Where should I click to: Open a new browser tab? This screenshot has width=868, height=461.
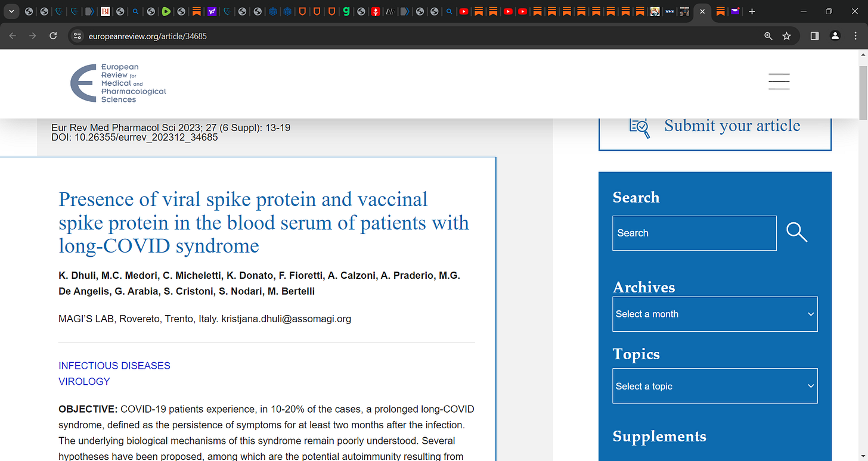(752, 11)
